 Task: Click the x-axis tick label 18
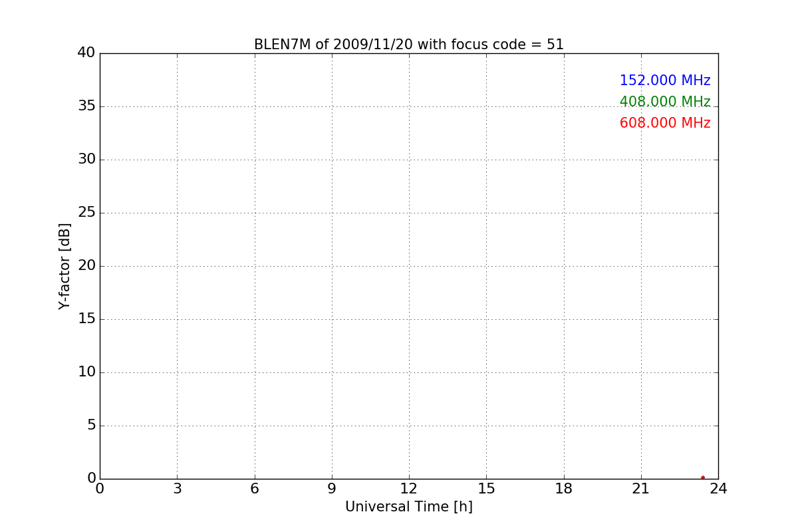pyautogui.click(x=564, y=489)
